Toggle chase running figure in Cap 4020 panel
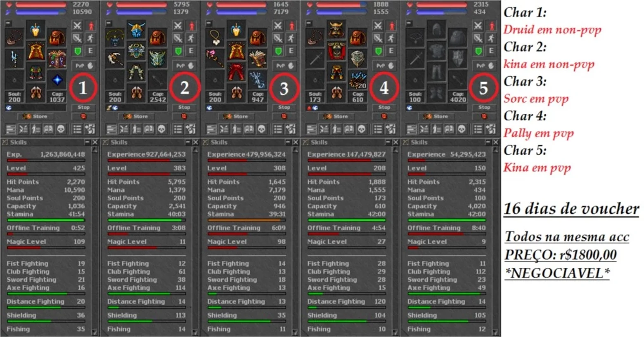644x337 pixels. [491, 38]
